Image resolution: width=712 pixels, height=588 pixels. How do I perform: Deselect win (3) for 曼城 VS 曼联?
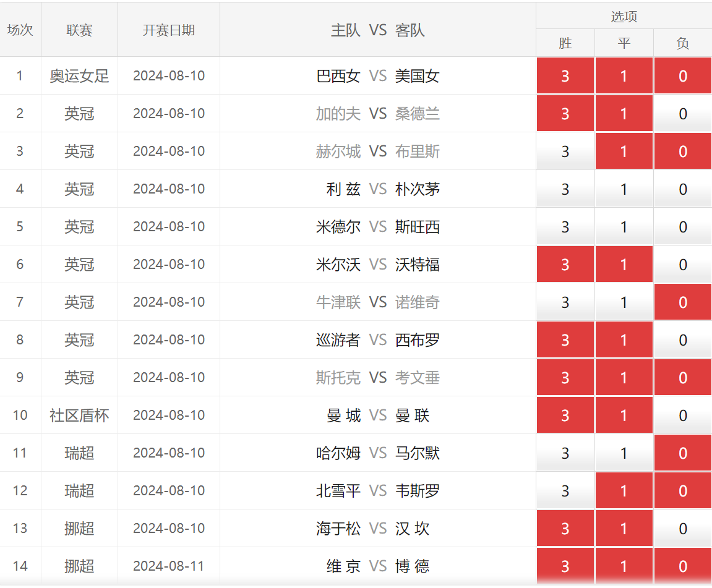[565, 415]
